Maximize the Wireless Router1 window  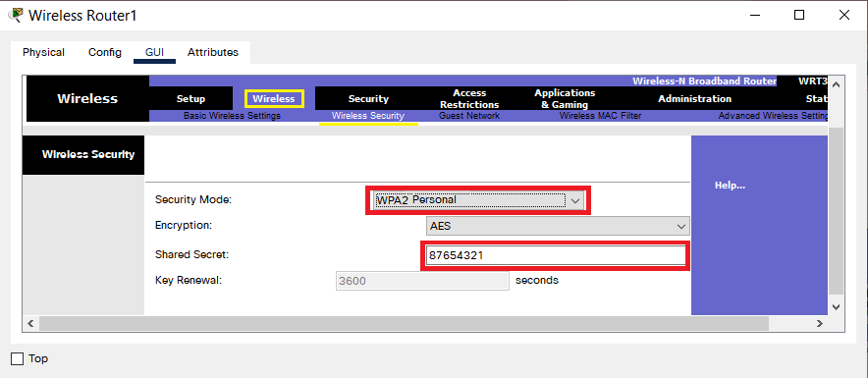coord(799,15)
